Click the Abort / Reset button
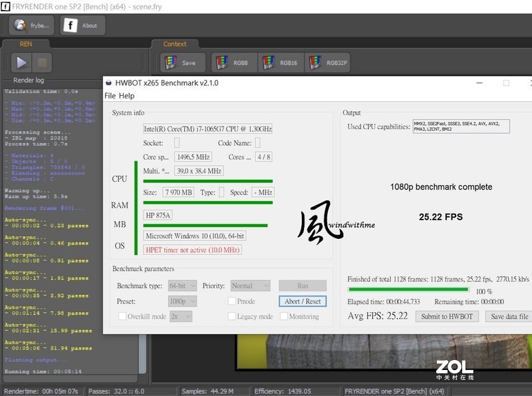 tap(303, 301)
